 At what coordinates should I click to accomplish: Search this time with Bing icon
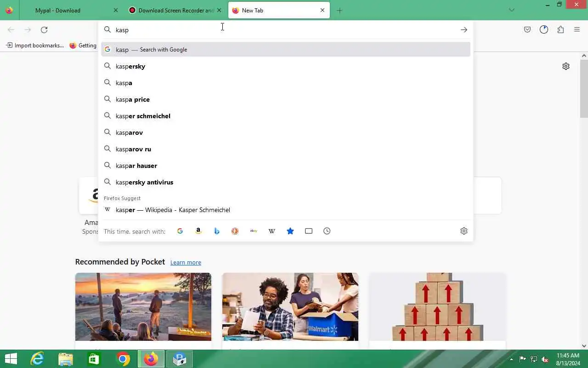coord(217,231)
